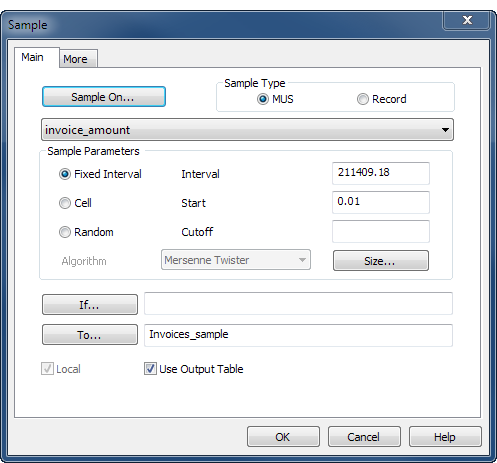The image size is (497, 463).
Task: Click the empty Cutoff field
Action: 381,231
